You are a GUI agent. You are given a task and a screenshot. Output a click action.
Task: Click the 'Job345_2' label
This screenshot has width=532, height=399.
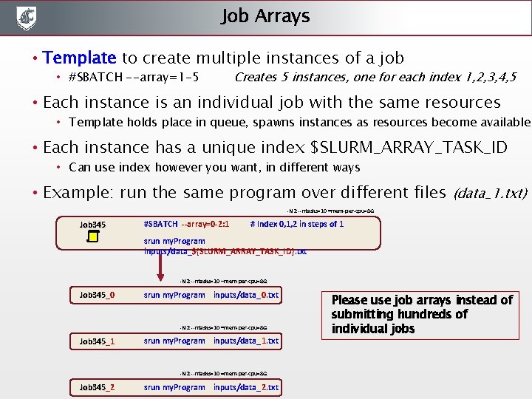[x=97, y=387]
